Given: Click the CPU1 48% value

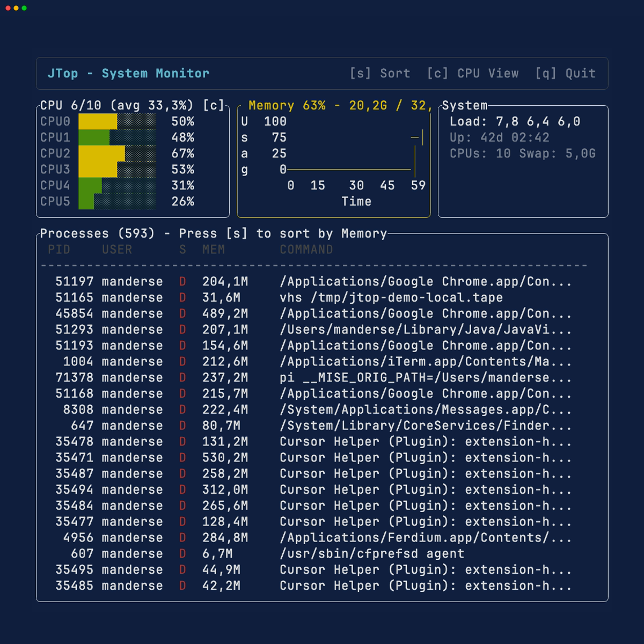Looking at the screenshot, I should click(x=182, y=137).
